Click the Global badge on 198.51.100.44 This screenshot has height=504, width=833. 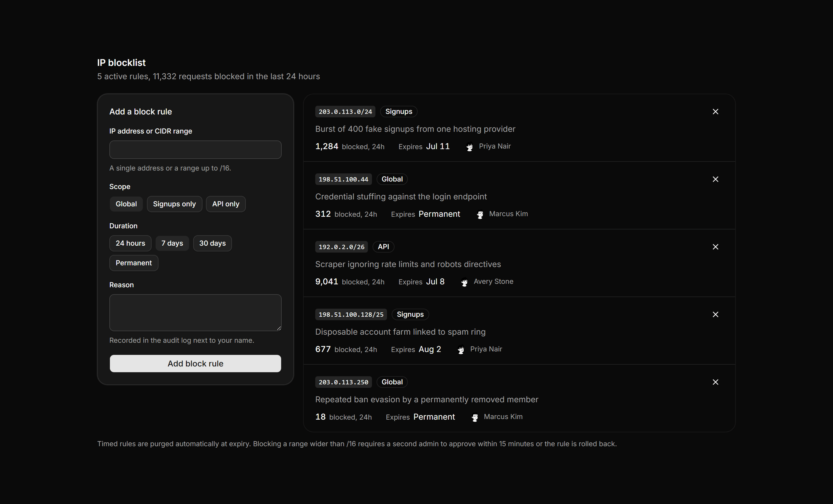(x=392, y=179)
